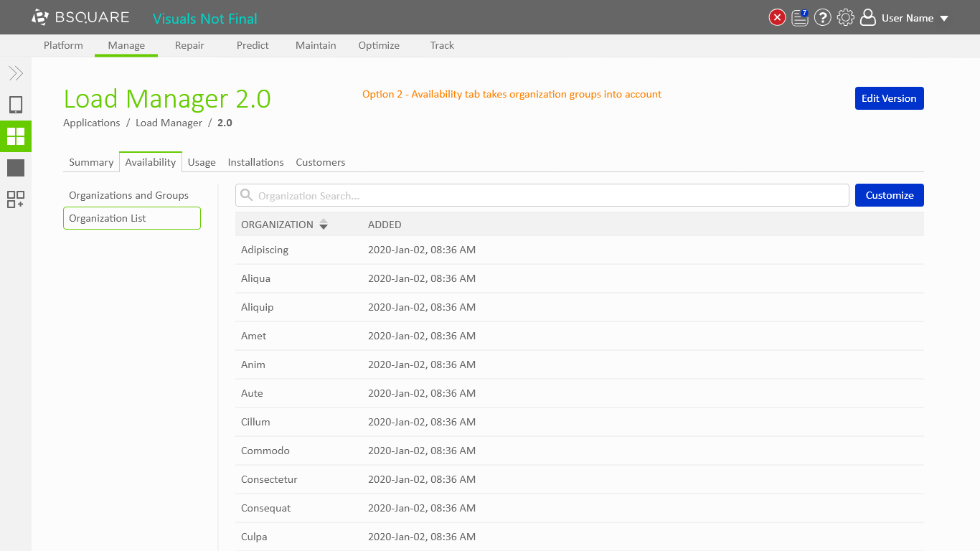Open the Repair menu in top navigation
980x551 pixels.
189,45
